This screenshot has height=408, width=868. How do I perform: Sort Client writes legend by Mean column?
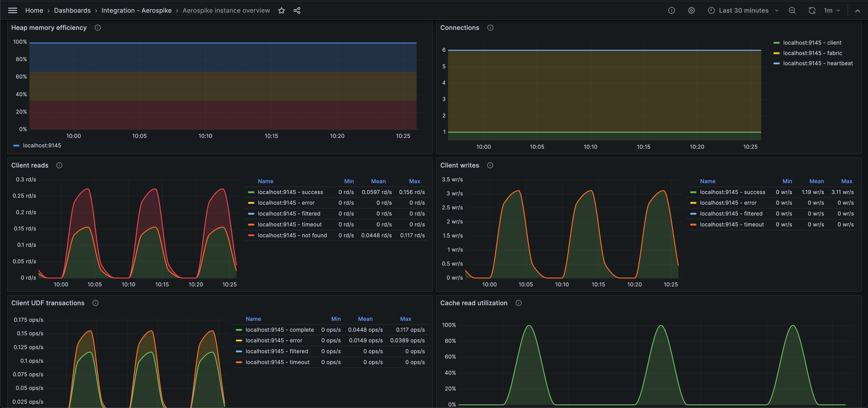[x=816, y=181]
